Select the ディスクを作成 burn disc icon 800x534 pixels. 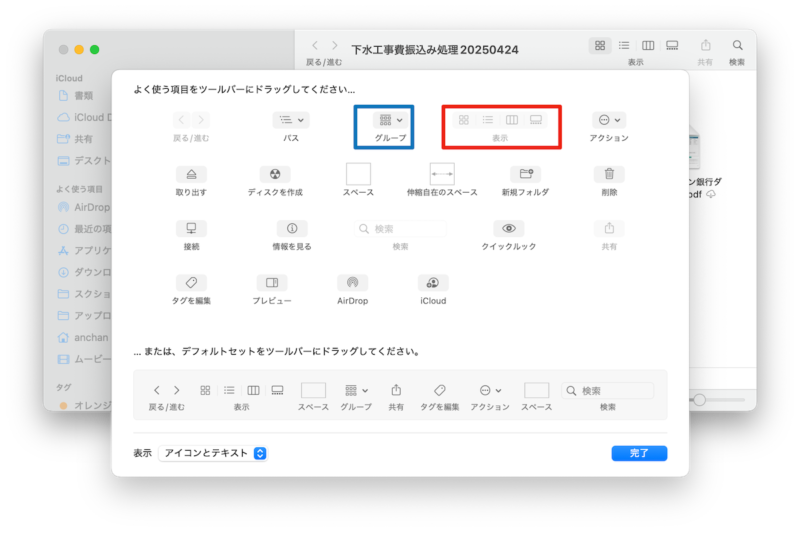275,174
